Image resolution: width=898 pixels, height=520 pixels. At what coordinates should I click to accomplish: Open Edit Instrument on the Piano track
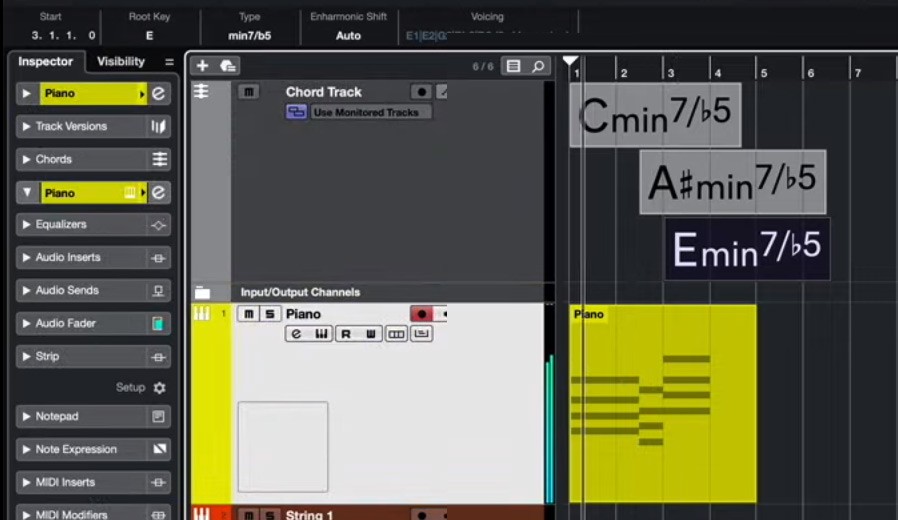295,334
